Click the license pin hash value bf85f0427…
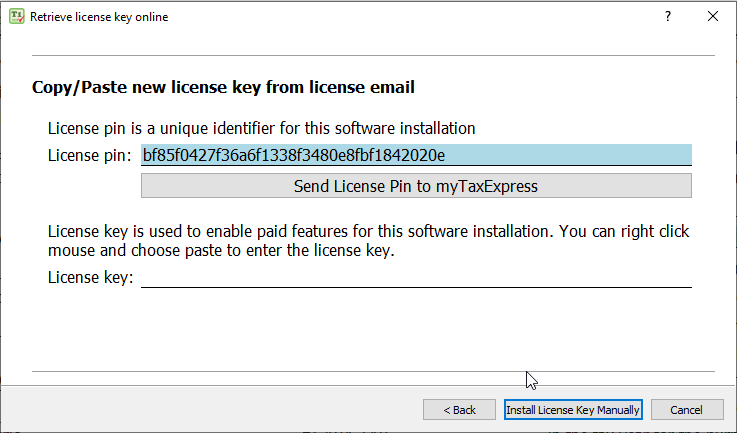The height and width of the screenshot is (433, 737). [293, 155]
